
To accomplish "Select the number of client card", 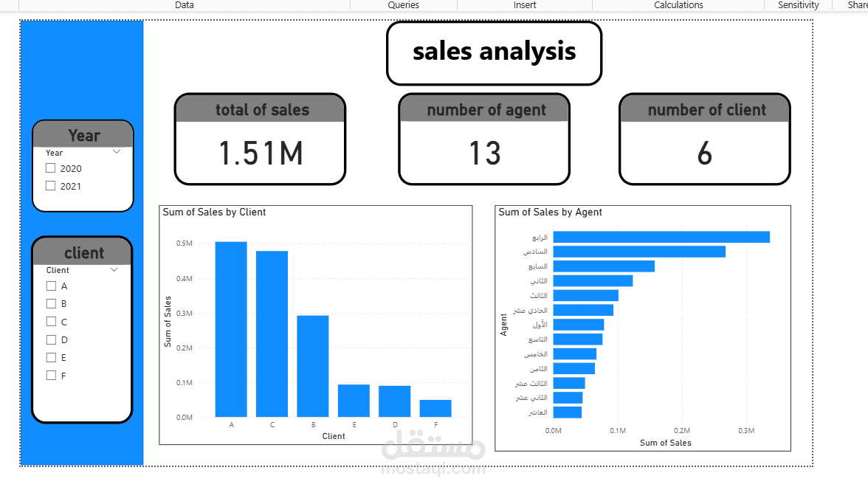I will (705, 139).
